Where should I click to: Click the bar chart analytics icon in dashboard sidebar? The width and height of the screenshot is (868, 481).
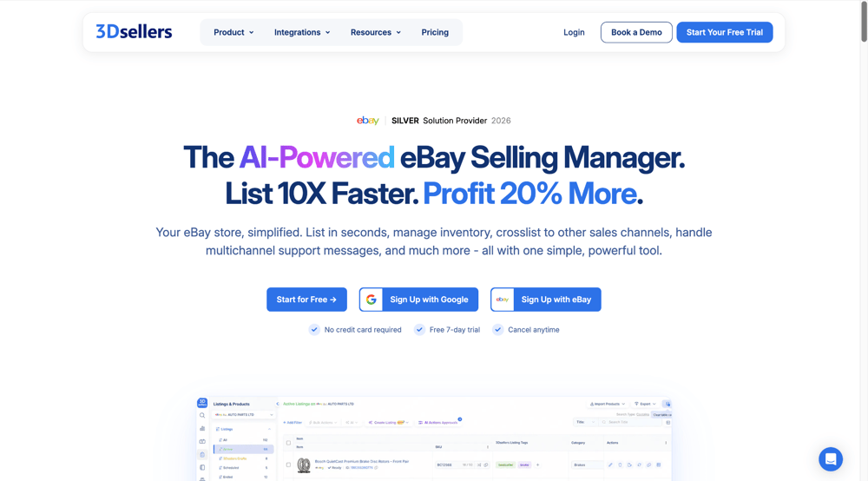(x=202, y=428)
